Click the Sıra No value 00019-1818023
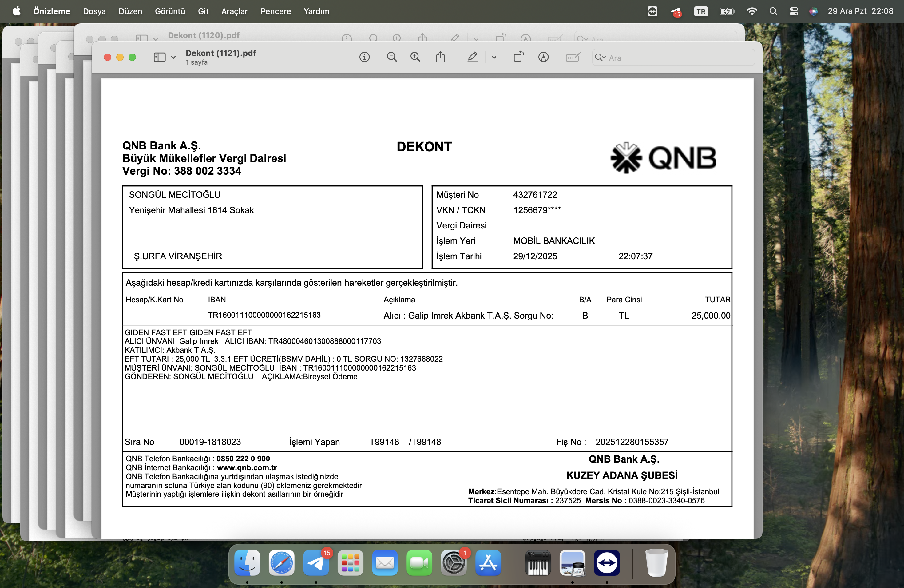Screen dimensions: 904x588 (x=210, y=442)
